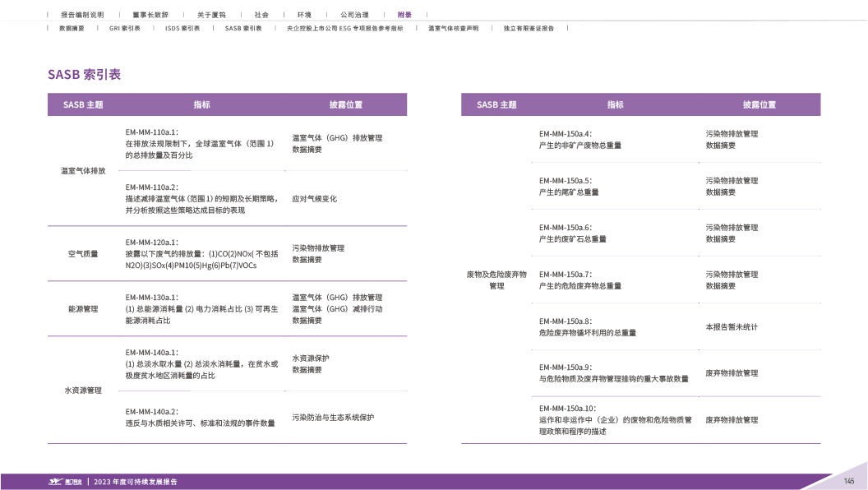Click the GRI index sub-navigation link
Screen dimensions: 868x490
pos(124,28)
